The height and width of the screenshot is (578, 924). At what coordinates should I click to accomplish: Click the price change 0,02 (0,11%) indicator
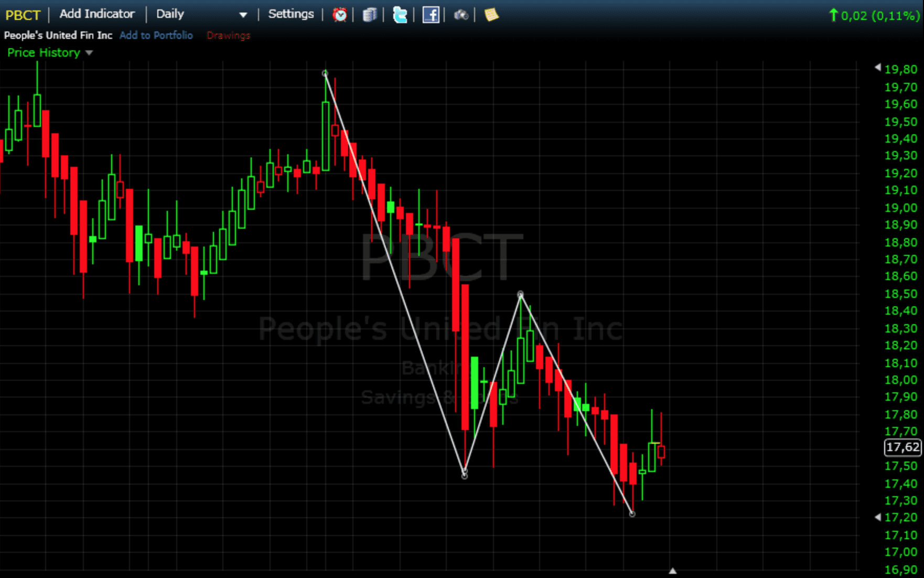(x=874, y=15)
